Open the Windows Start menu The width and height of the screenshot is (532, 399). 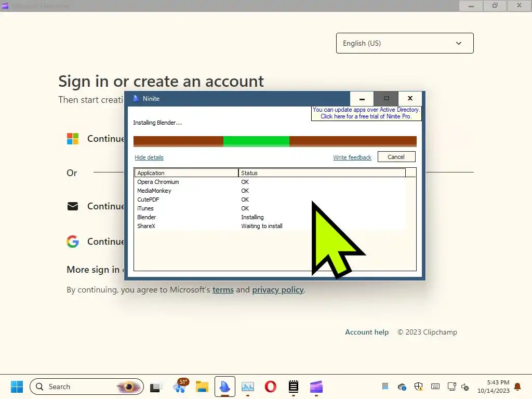click(x=17, y=387)
